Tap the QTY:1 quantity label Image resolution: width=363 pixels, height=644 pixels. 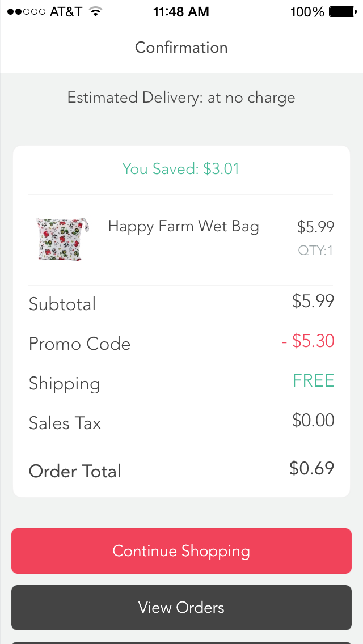click(316, 250)
